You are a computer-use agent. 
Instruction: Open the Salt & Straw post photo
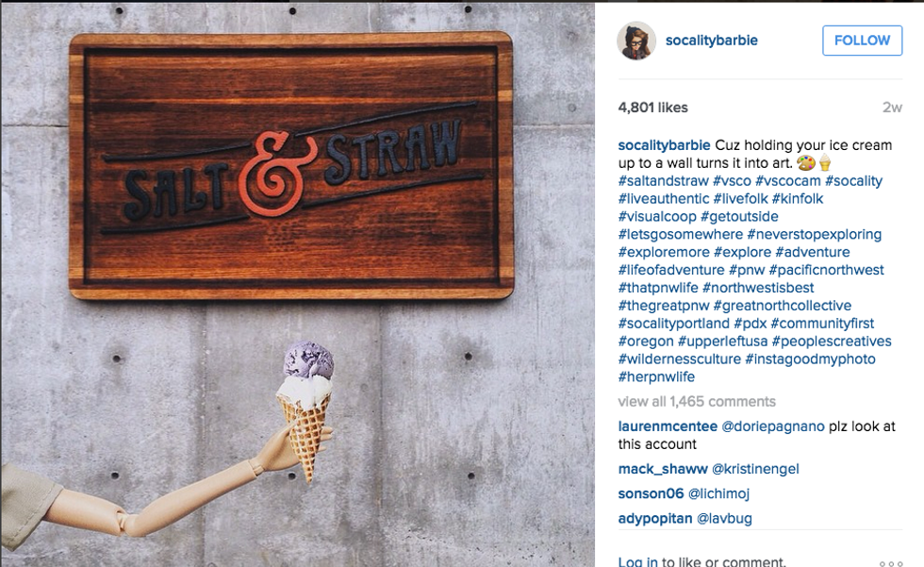tap(298, 285)
